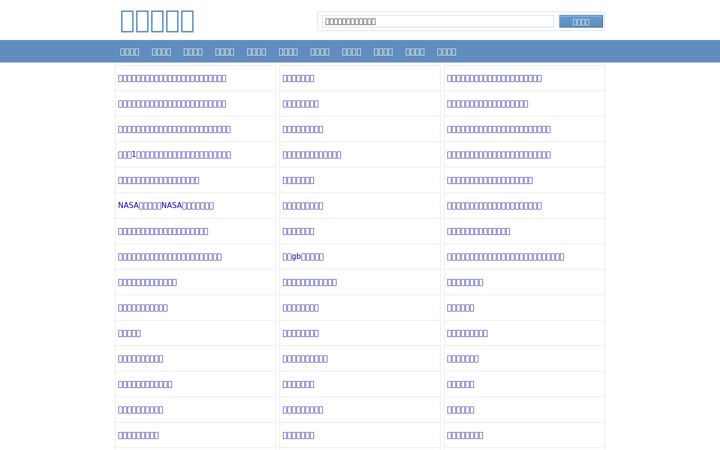Screen dimensions: 720x450
Task: Open the link starting with NASA
Action: pos(166,205)
